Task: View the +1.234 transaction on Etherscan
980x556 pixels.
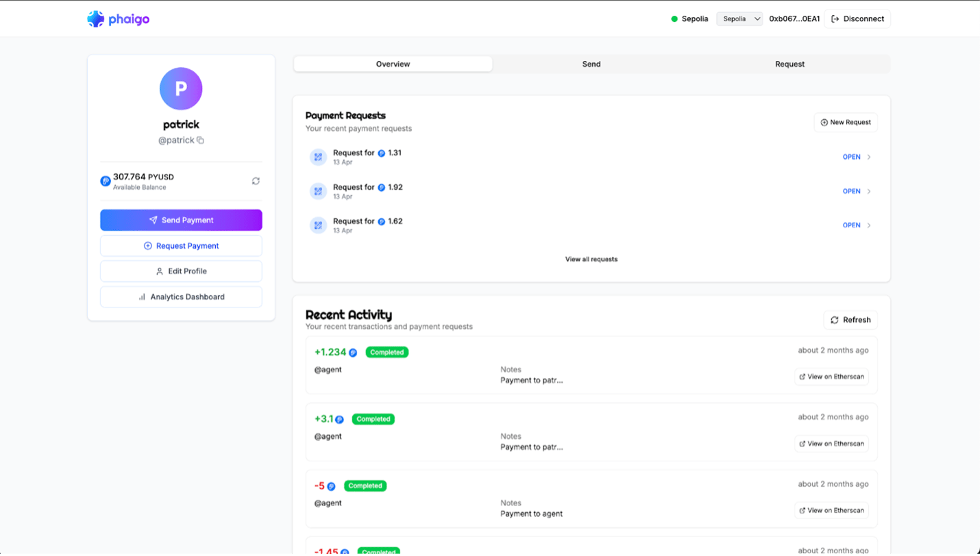Action: (x=831, y=377)
